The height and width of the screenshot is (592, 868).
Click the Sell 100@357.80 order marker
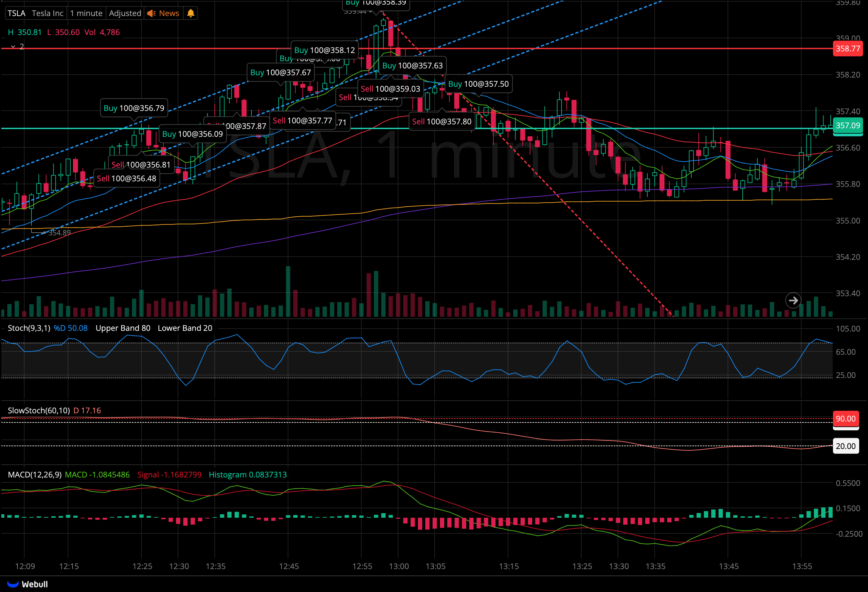click(x=442, y=122)
